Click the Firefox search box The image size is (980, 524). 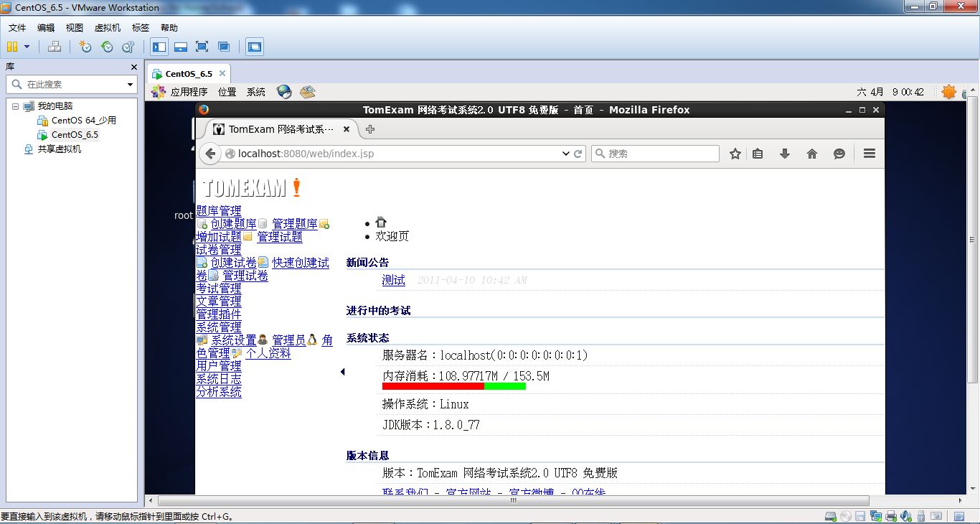[x=655, y=154]
